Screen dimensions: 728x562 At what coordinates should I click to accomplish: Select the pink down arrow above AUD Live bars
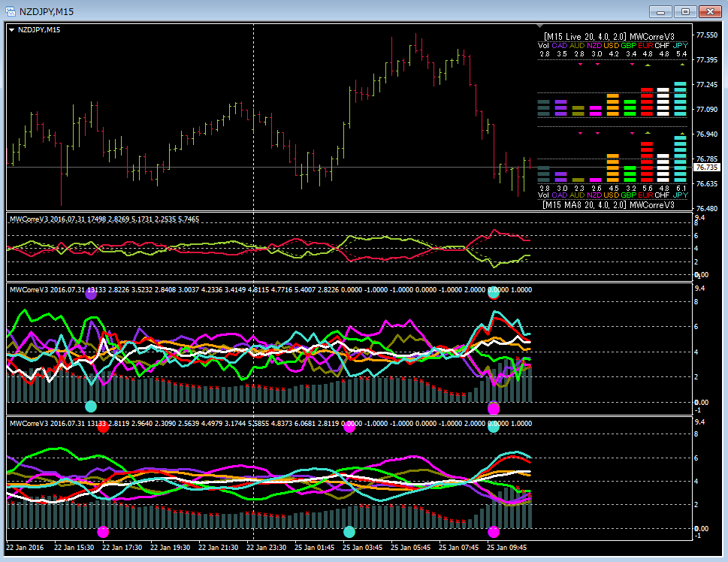click(580, 65)
